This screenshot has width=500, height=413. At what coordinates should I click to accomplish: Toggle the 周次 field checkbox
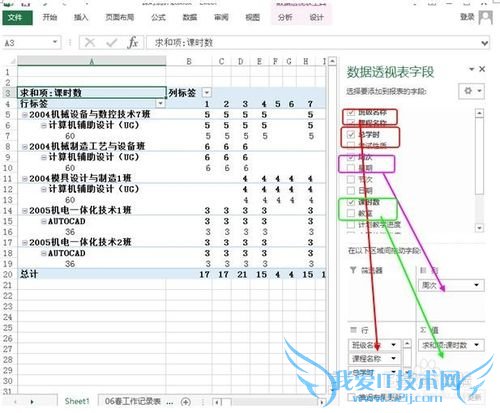tap(351, 157)
